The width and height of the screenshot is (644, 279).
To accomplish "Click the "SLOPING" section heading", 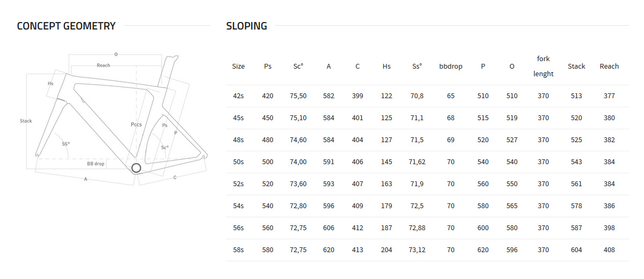I will coord(246,26).
